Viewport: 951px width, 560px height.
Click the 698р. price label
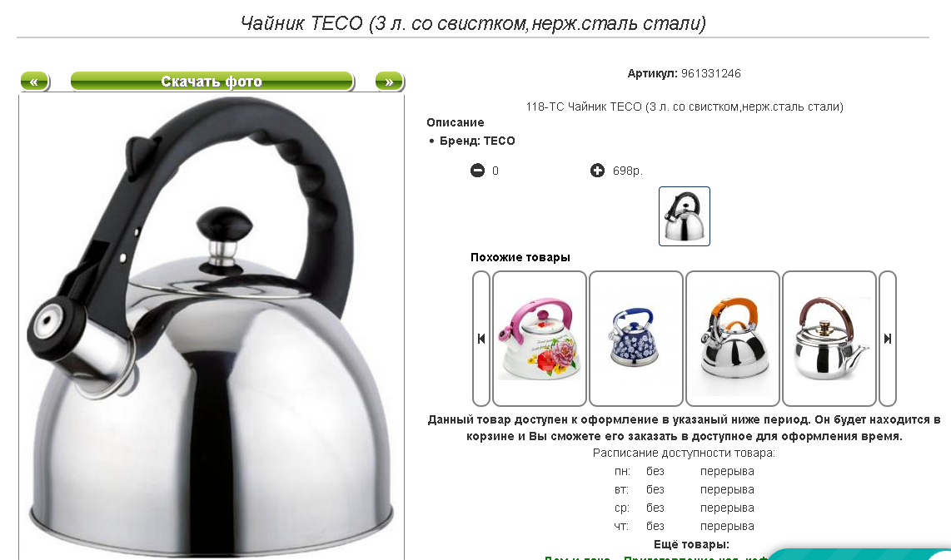[627, 171]
